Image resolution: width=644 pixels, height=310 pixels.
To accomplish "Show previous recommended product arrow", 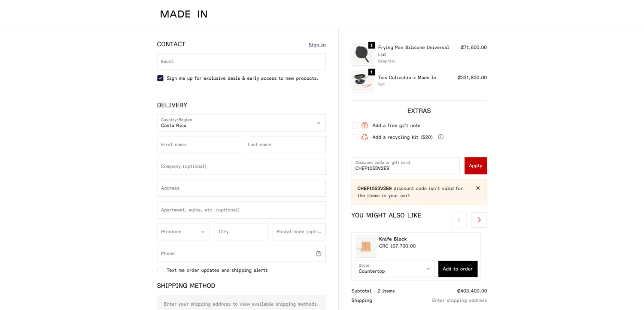I will [x=459, y=220].
